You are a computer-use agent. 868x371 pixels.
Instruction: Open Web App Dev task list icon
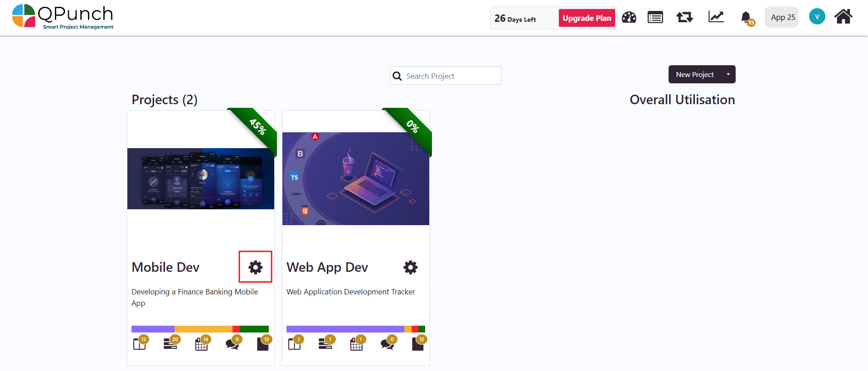click(326, 343)
